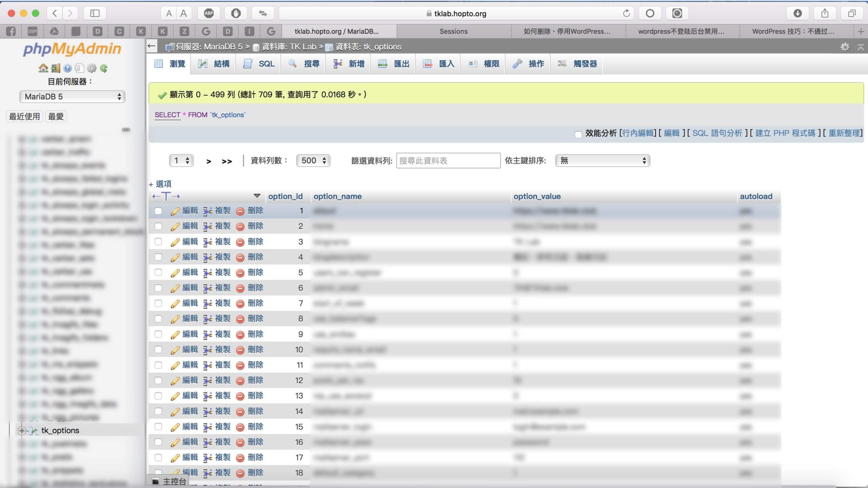The width and height of the screenshot is (868, 488).
Task: Click the Adblock Plus ABP toolbar icon
Action: pyautogui.click(x=209, y=14)
